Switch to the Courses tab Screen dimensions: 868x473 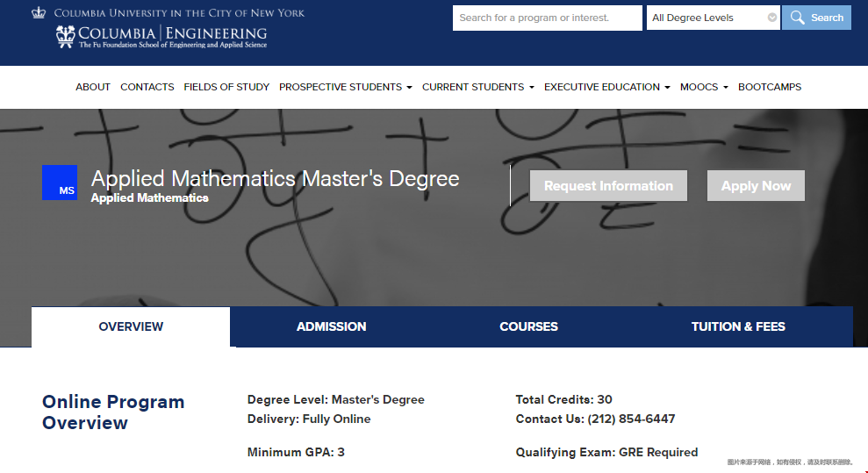(528, 326)
